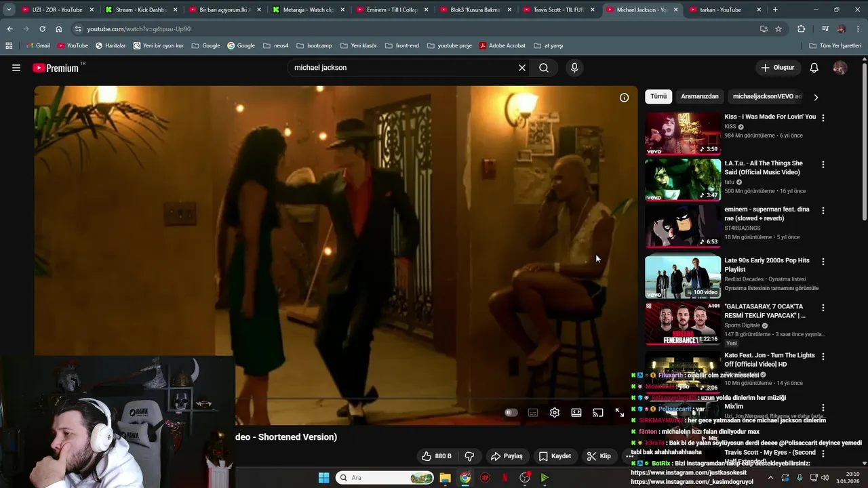Viewport: 868px width, 488px height.
Task: Open options for eminem superman video
Action: click(x=823, y=211)
